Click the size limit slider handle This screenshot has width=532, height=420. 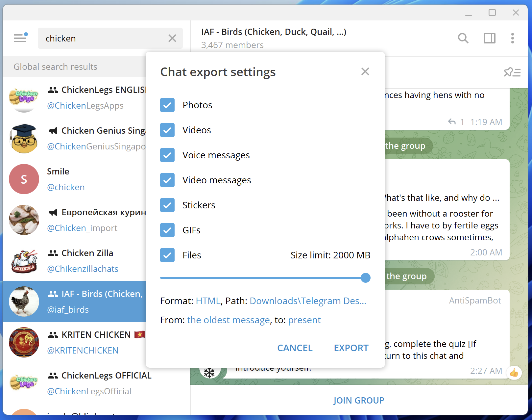point(365,278)
